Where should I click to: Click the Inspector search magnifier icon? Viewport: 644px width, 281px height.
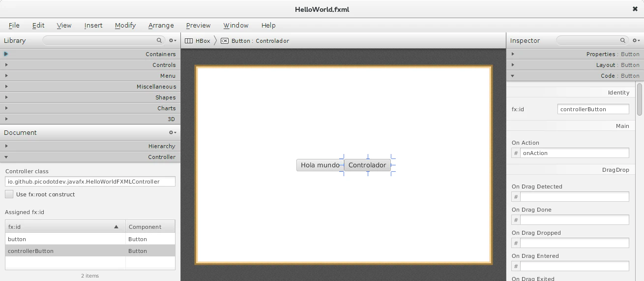pyautogui.click(x=623, y=40)
